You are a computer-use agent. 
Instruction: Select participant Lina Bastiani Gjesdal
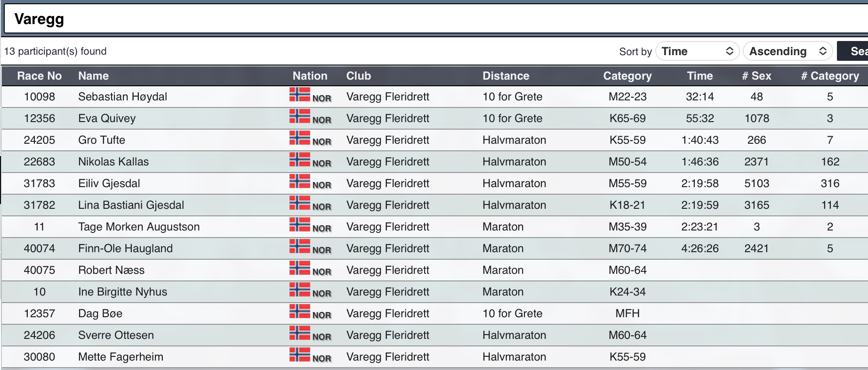point(131,205)
